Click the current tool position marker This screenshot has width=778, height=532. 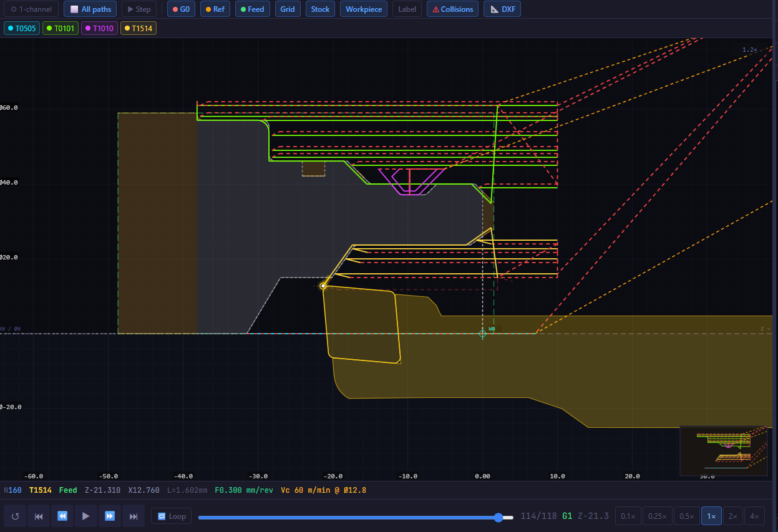[x=323, y=286]
